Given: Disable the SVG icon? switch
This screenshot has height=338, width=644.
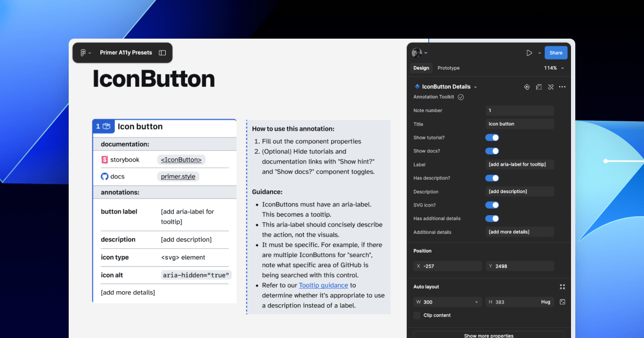Looking at the screenshot, I should click(492, 205).
